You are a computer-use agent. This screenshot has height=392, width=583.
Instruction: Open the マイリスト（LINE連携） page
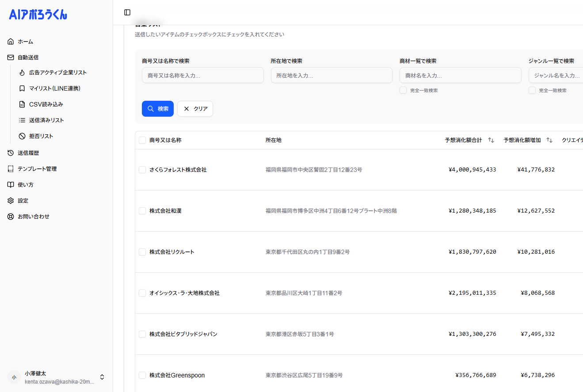click(58, 88)
